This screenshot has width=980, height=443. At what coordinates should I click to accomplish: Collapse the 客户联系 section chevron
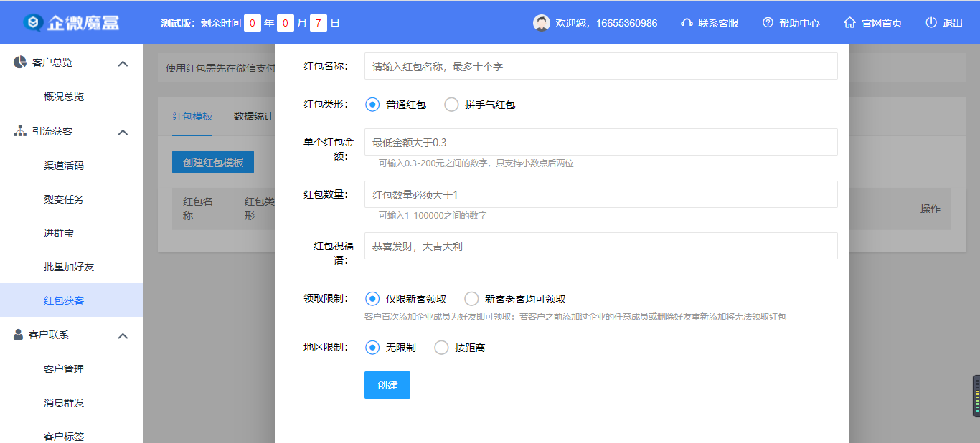pos(123,335)
